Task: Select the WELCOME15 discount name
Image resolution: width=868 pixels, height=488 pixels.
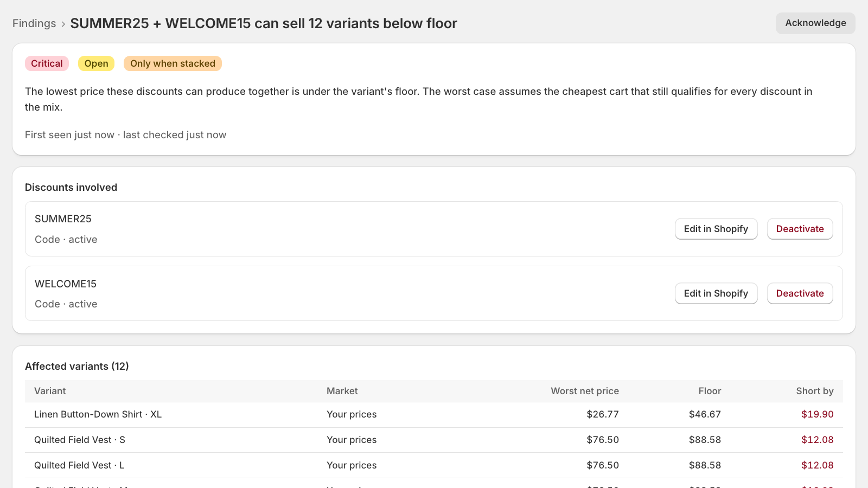Action: point(66,284)
